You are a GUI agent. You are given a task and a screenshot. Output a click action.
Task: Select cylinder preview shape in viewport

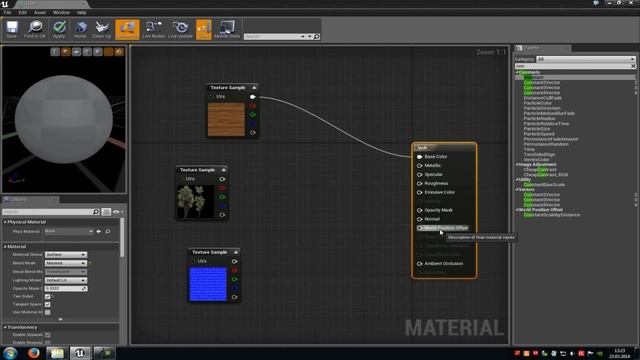point(55,52)
